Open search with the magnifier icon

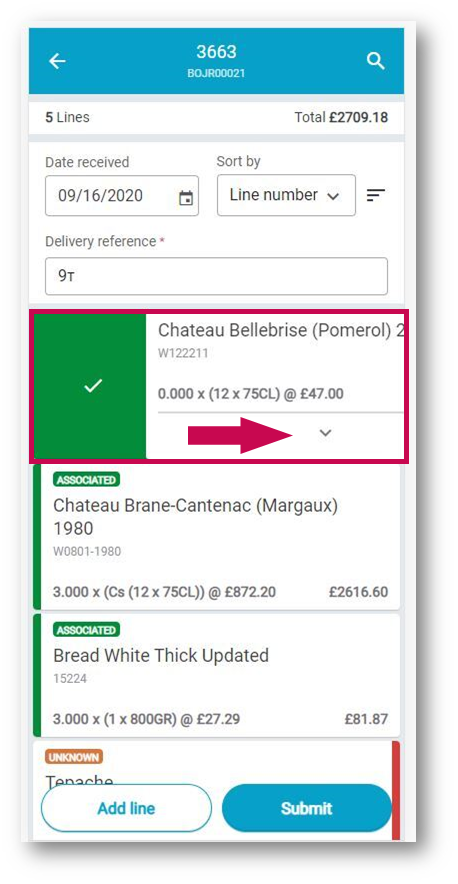pos(376,61)
